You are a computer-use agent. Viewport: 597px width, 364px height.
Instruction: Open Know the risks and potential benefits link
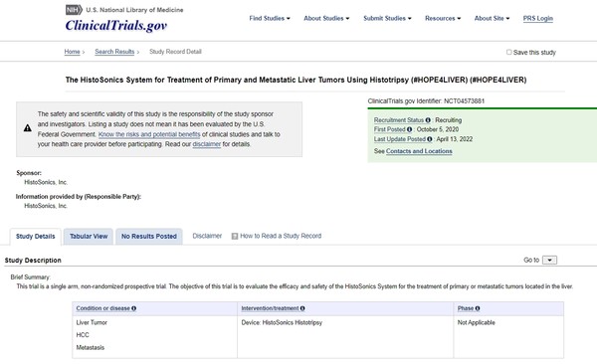click(149, 134)
